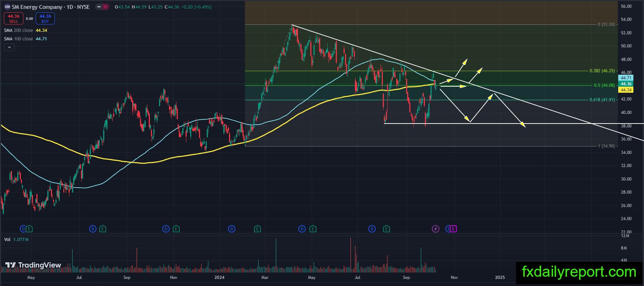644x286 pixels.
Task: Open the SM Energy Company symbol title
Action: (51, 7)
